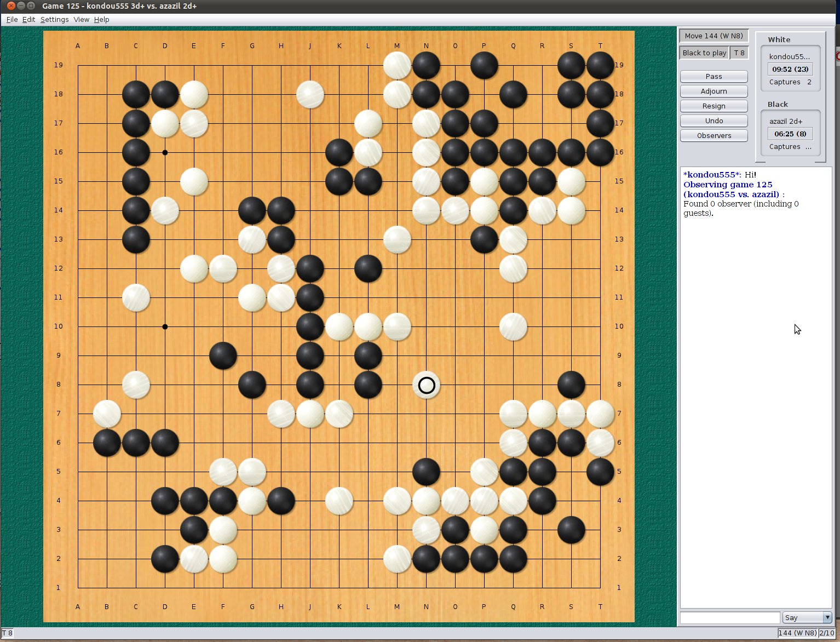Show the Observers list
Screen dimensions: 840x642
click(x=714, y=135)
